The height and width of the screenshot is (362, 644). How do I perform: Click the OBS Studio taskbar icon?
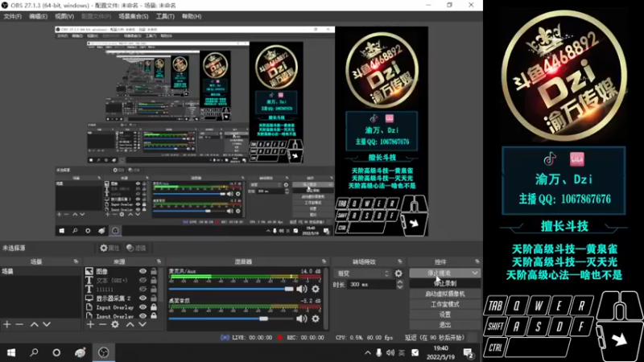click(x=104, y=352)
